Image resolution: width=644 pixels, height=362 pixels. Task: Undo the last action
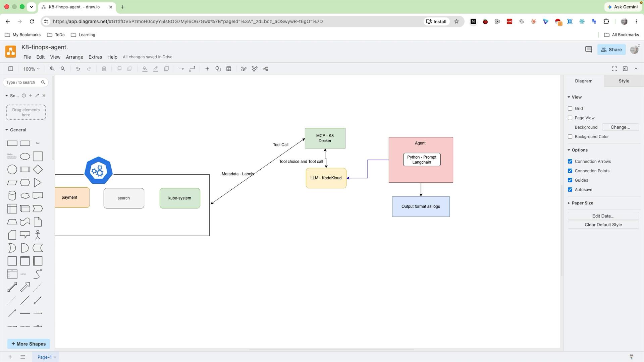[78, 69]
